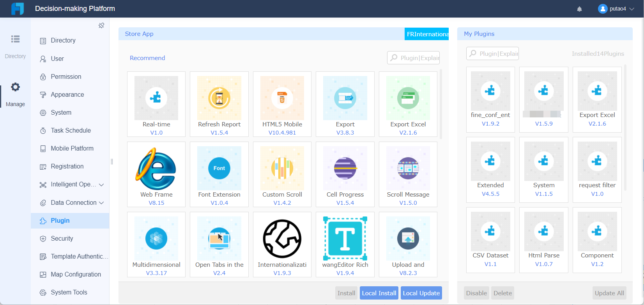644x305 pixels.
Task: Switch to the FRInternational tab
Action: (427, 34)
